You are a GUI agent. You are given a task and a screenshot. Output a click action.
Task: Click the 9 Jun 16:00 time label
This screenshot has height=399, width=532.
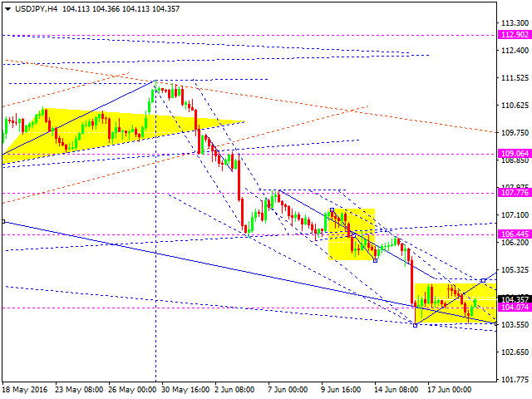pyautogui.click(x=341, y=390)
